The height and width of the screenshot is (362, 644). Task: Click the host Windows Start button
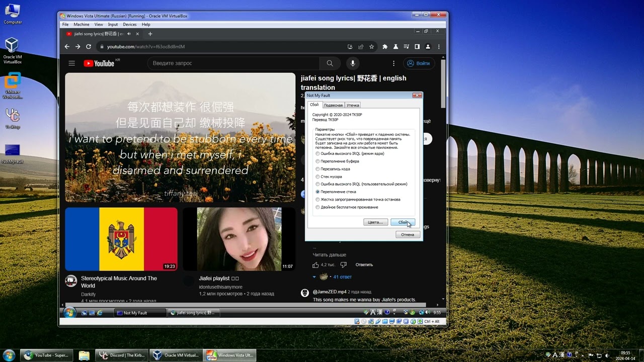tap(9, 355)
